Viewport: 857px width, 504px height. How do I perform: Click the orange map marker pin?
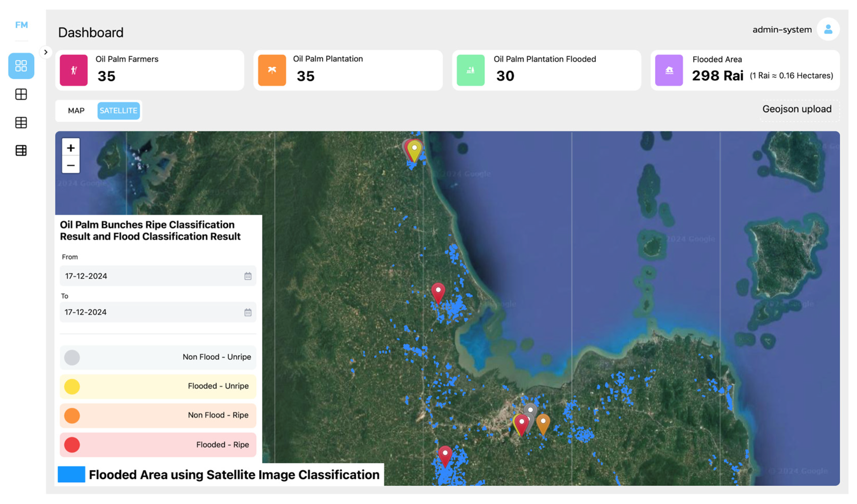(543, 423)
